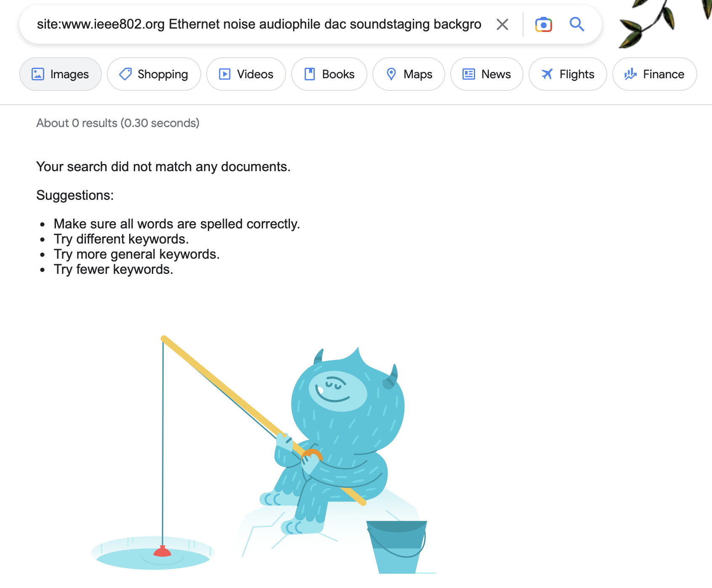Click the News newspaper icon

tap(469, 74)
